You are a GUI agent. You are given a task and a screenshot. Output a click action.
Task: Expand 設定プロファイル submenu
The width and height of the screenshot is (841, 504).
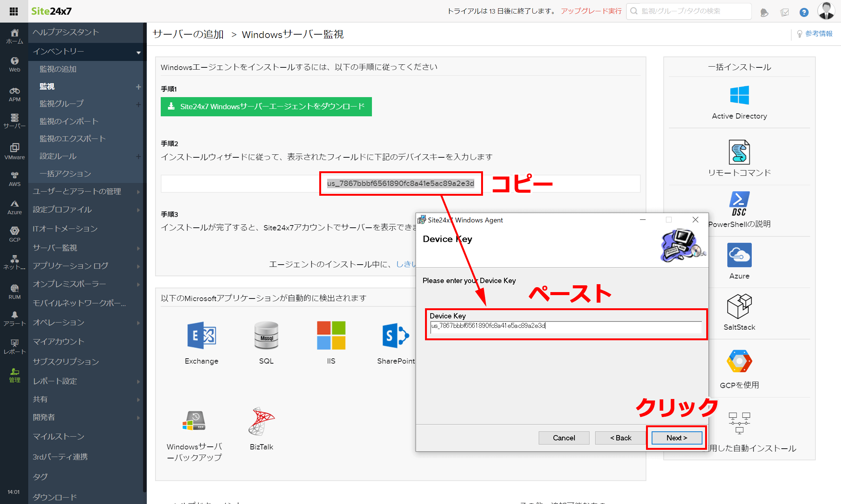click(x=138, y=210)
